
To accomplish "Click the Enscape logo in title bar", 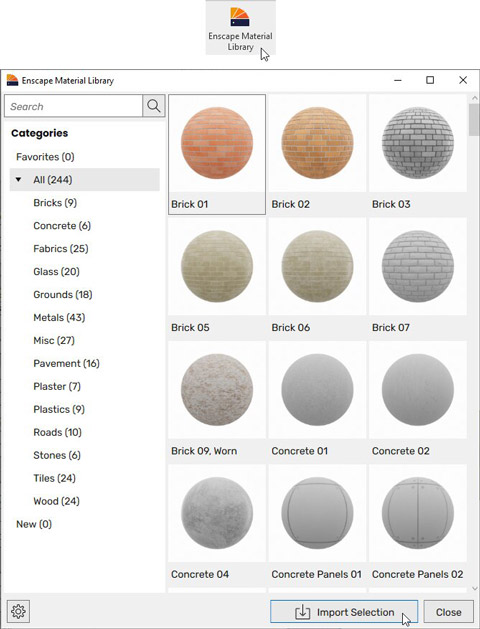I will (x=12, y=80).
